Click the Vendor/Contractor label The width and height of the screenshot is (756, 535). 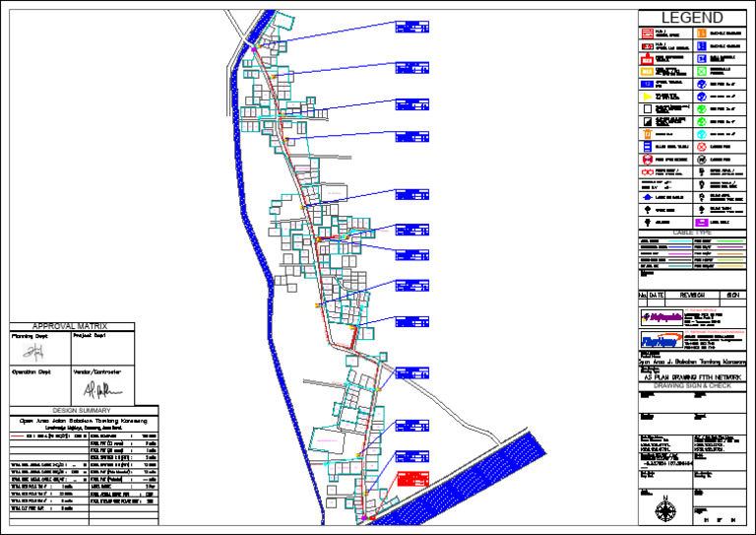click(x=96, y=372)
